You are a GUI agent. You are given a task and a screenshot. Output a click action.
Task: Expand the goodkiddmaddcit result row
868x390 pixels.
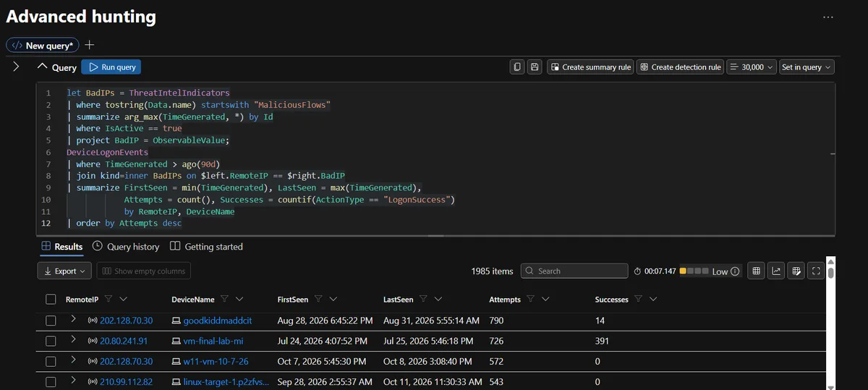tap(73, 318)
